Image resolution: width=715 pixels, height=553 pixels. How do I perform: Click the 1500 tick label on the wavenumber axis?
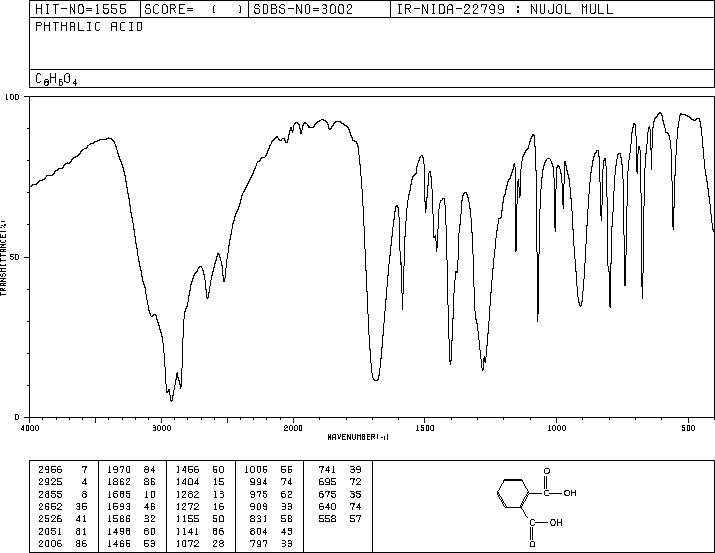coord(425,428)
